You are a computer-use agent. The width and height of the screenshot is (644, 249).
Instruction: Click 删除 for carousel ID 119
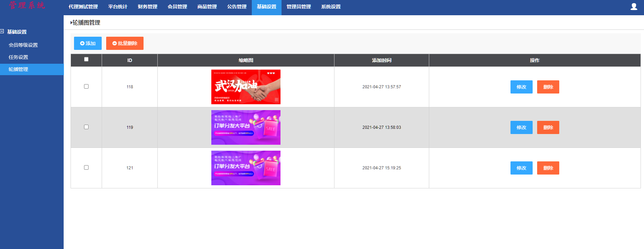pos(548,127)
